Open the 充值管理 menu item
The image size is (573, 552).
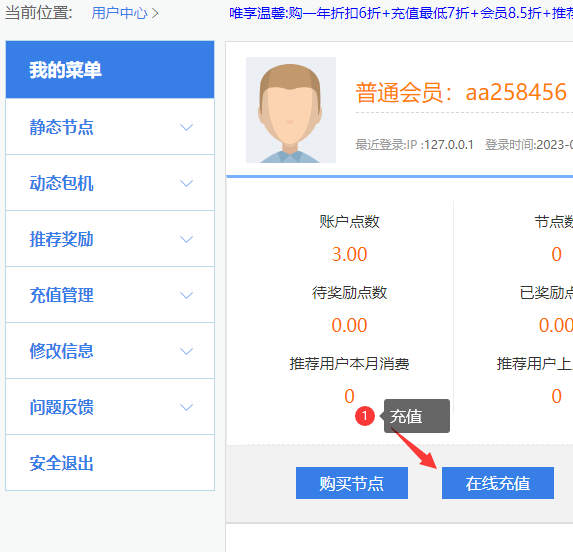[x=110, y=295]
